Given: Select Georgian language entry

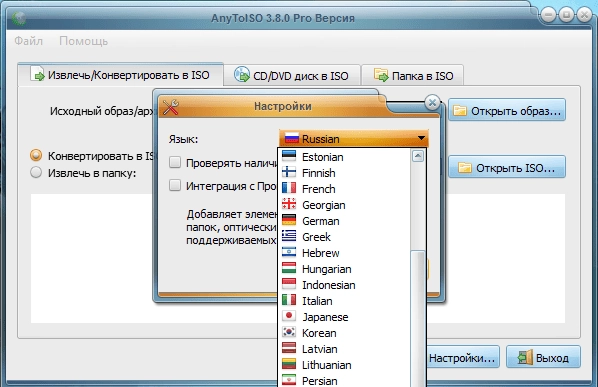Looking at the screenshot, I should click(x=345, y=205).
